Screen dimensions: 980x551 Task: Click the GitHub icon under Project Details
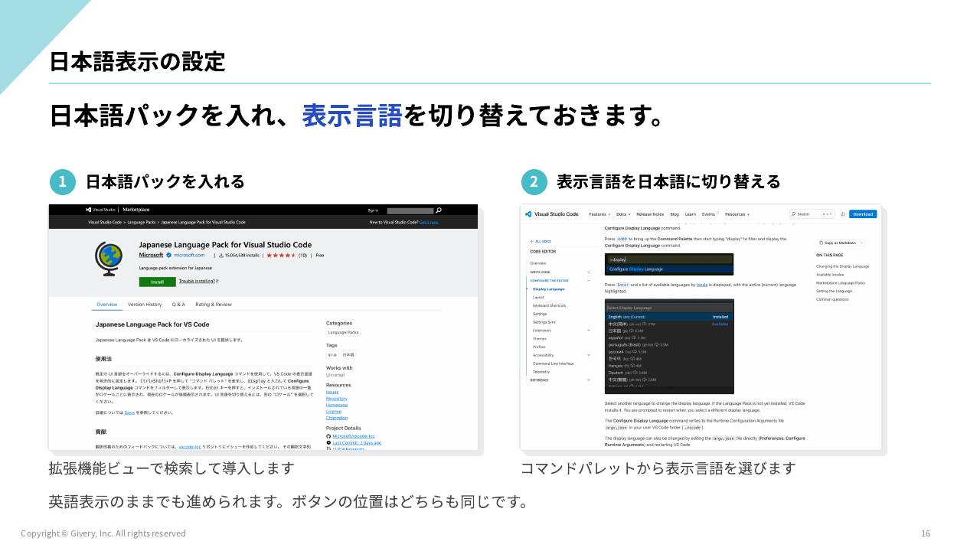[x=328, y=436]
